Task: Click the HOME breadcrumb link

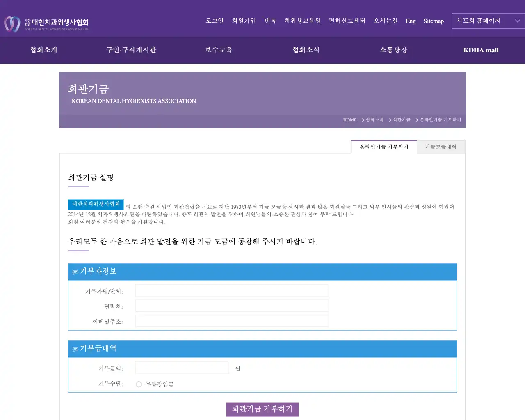Action: [x=349, y=120]
